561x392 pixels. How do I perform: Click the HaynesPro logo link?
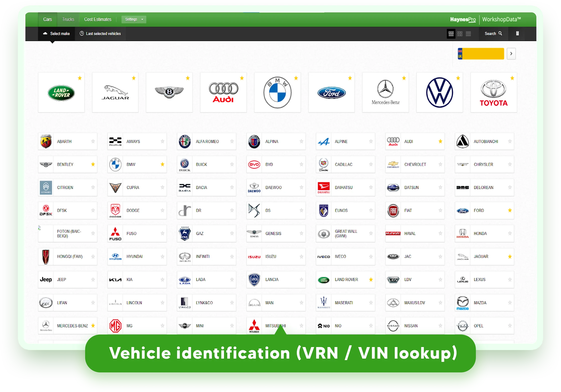coord(463,19)
